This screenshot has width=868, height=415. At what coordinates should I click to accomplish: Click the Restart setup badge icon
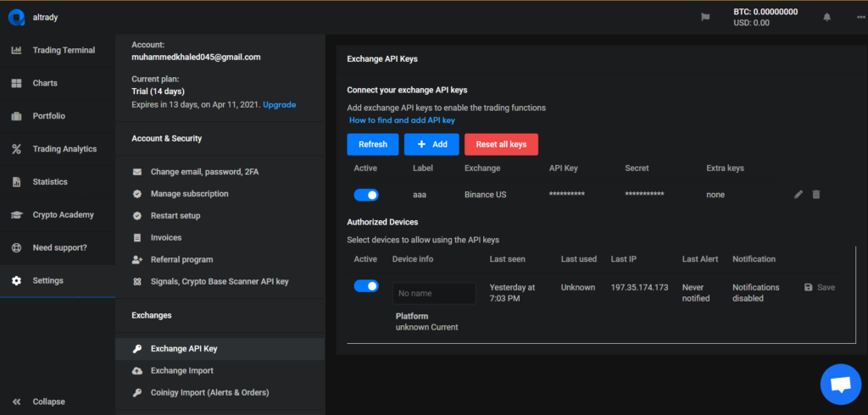tap(137, 216)
